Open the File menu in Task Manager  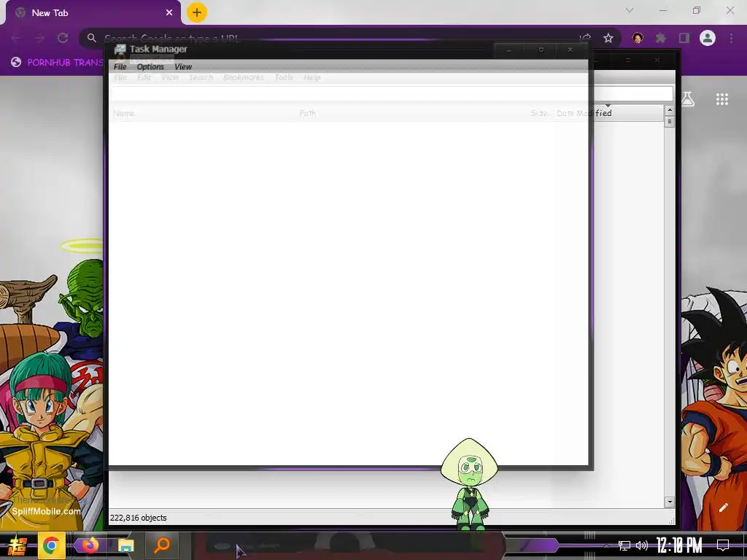tap(120, 66)
